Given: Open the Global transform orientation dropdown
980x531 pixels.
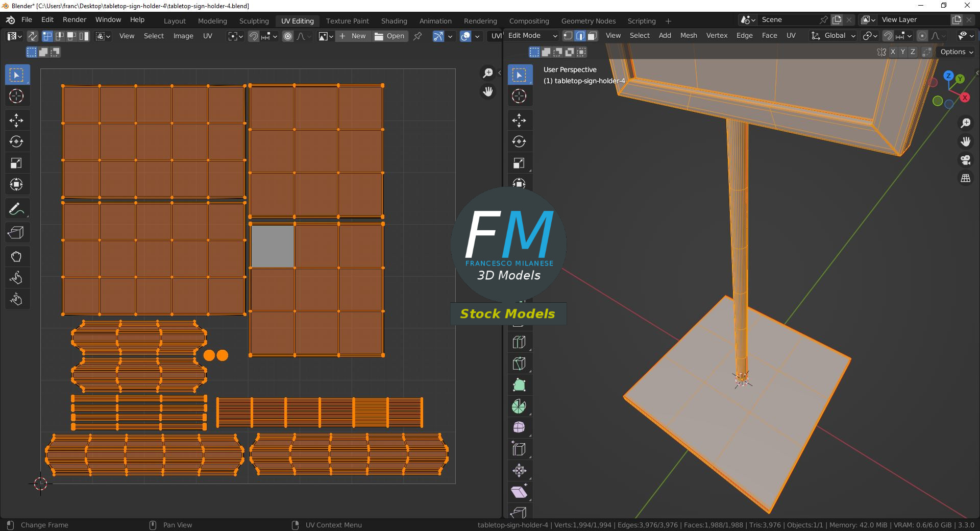Looking at the screenshot, I should (x=835, y=36).
